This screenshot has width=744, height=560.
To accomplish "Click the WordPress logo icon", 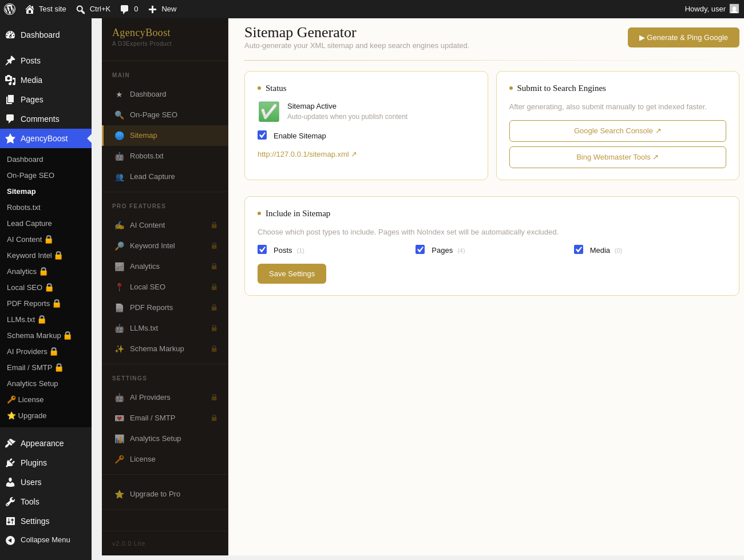I will point(10,9).
